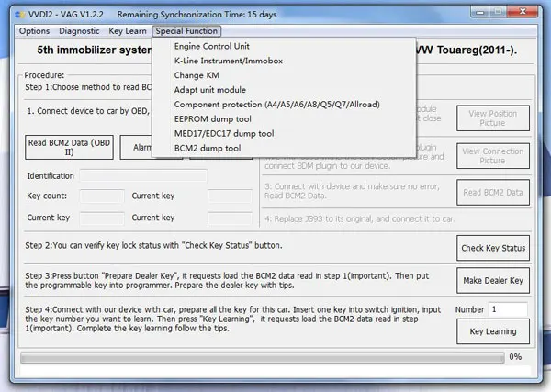Viewport: 551px width, 392px height.
Task: Maximize the VVDI2 window
Action: 498,12
